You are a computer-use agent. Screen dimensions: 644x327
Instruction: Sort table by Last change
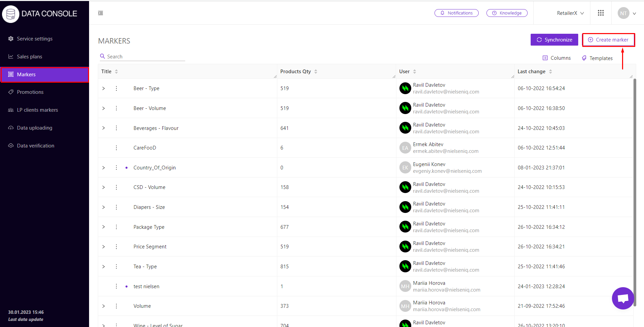tap(551, 72)
